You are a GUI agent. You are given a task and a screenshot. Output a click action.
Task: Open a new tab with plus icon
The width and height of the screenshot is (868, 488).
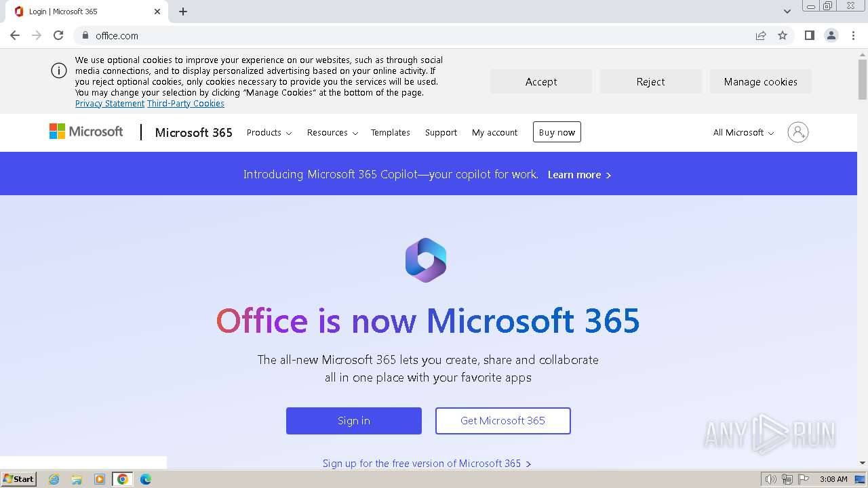click(183, 12)
